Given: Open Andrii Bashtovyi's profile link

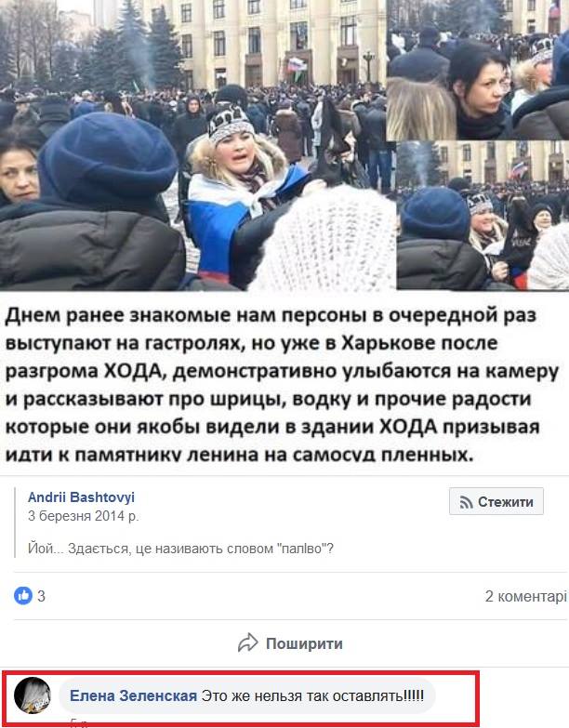Looking at the screenshot, I should 81,496.
